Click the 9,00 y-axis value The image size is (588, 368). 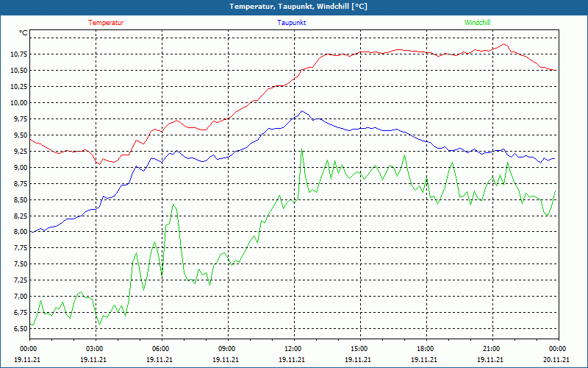pos(21,168)
